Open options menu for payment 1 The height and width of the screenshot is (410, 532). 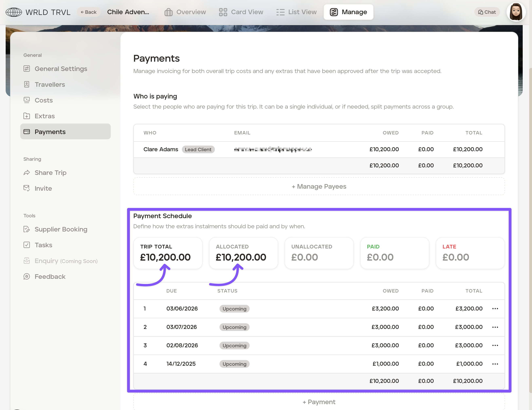[x=495, y=309]
